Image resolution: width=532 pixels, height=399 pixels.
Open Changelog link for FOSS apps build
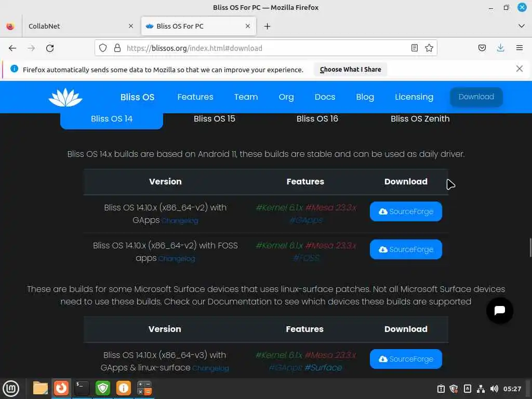177,259
